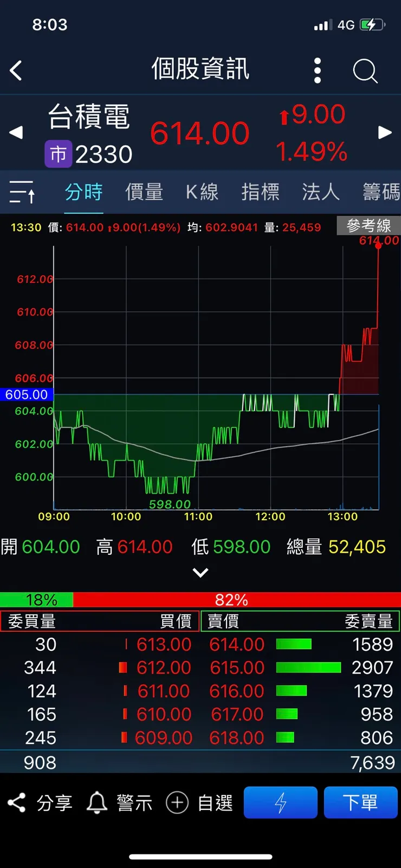This screenshot has width=401, height=868.
Task: Tap the 台積電 stock name
Action: [89, 116]
